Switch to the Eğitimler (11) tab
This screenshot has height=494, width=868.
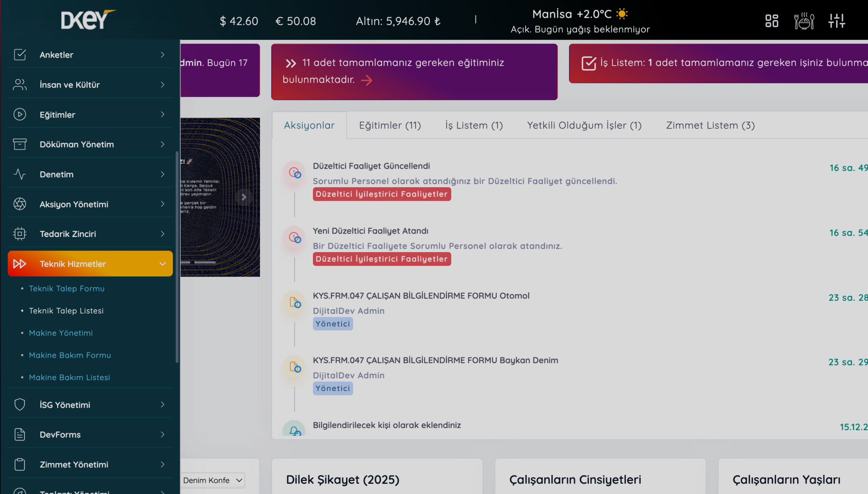pyautogui.click(x=390, y=125)
